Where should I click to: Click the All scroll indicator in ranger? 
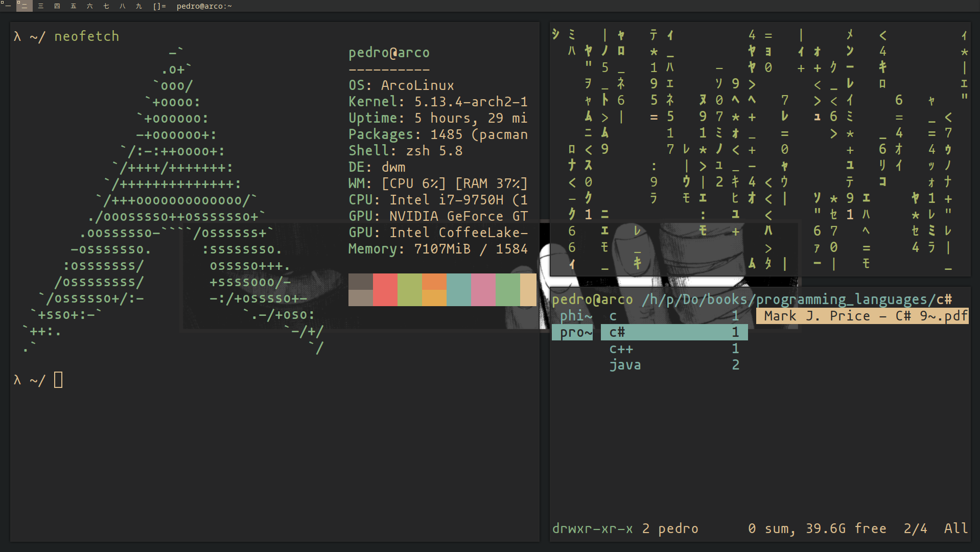pyautogui.click(x=956, y=528)
